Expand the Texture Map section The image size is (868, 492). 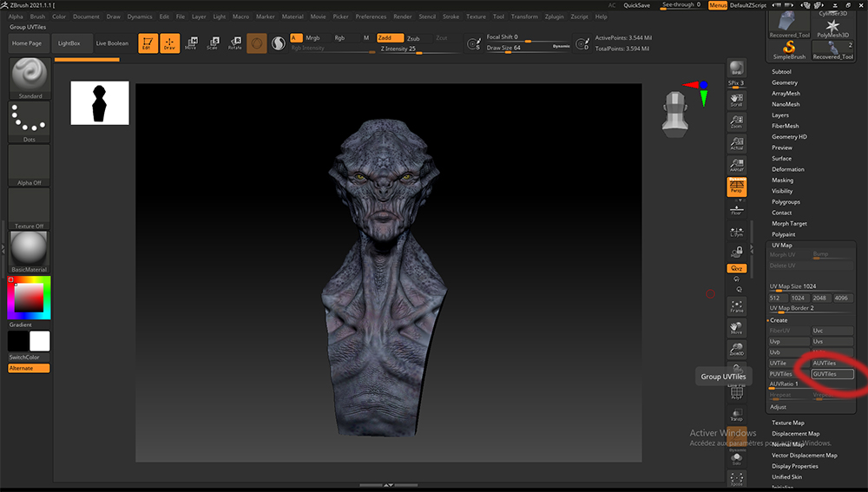(x=787, y=423)
